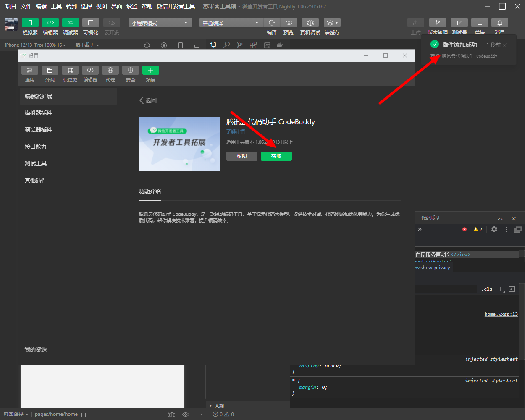The image size is (525, 420).
Task: Open the 小程序模式 mode dropdown
Action: pos(160,23)
